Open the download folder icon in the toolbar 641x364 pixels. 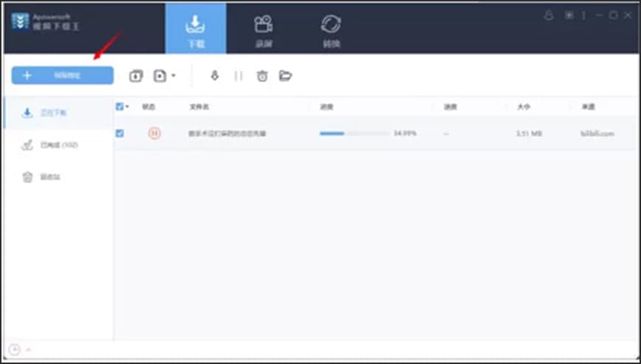coord(285,75)
